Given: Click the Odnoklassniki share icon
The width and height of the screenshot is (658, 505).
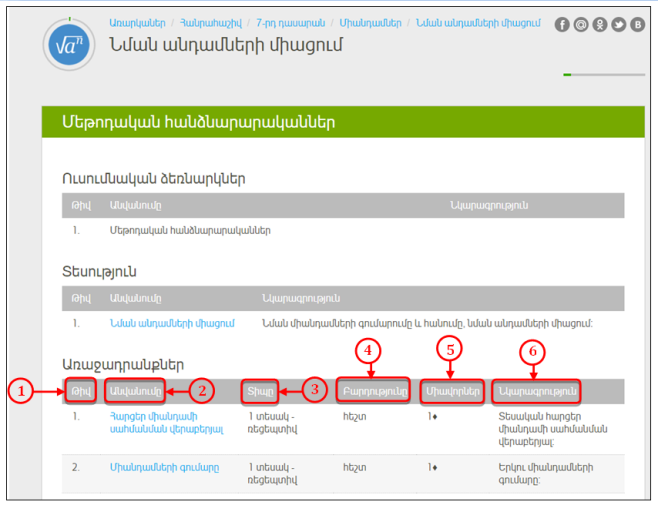Looking at the screenshot, I should (x=600, y=25).
